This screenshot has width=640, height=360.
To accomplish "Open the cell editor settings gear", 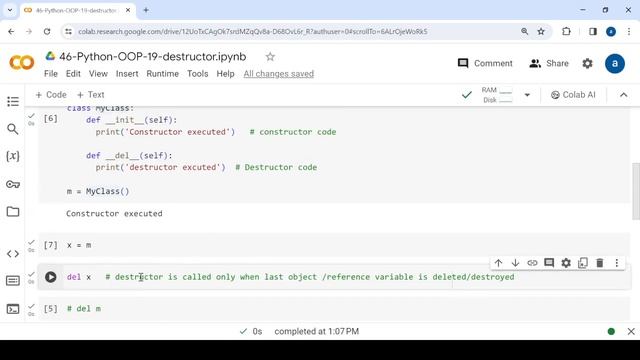I will (x=566, y=263).
